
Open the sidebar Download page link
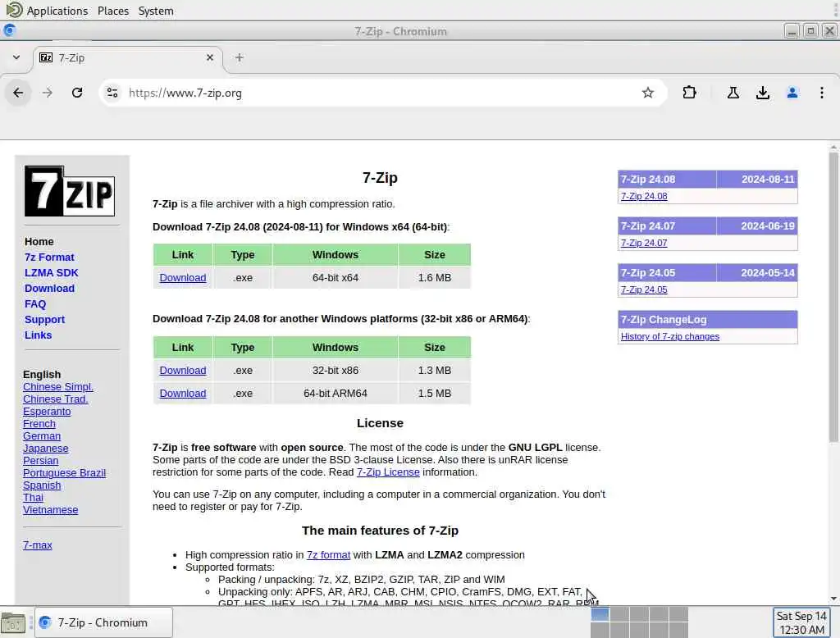click(49, 288)
